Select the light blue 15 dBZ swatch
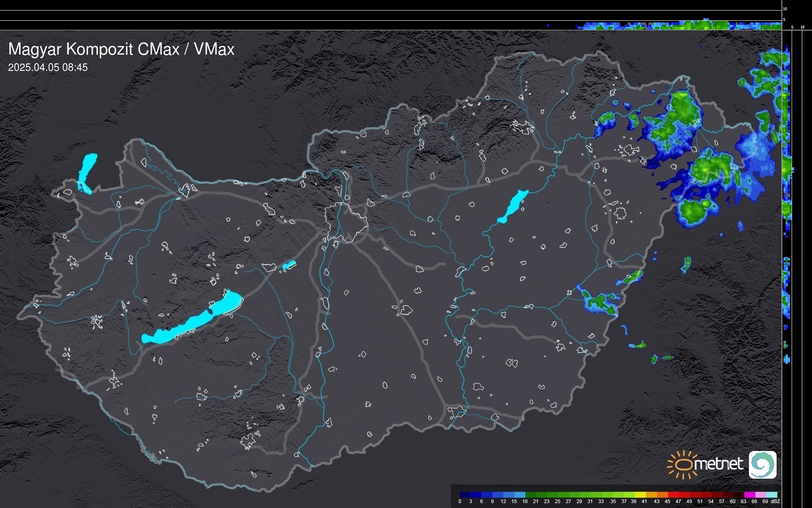Screen dimensions: 812x508 click(x=520, y=495)
